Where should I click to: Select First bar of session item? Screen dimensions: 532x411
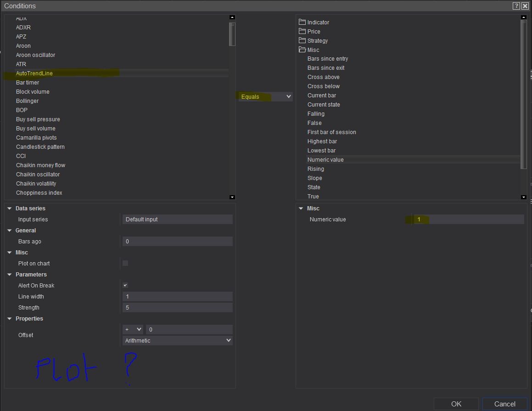[x=331, y=132]
